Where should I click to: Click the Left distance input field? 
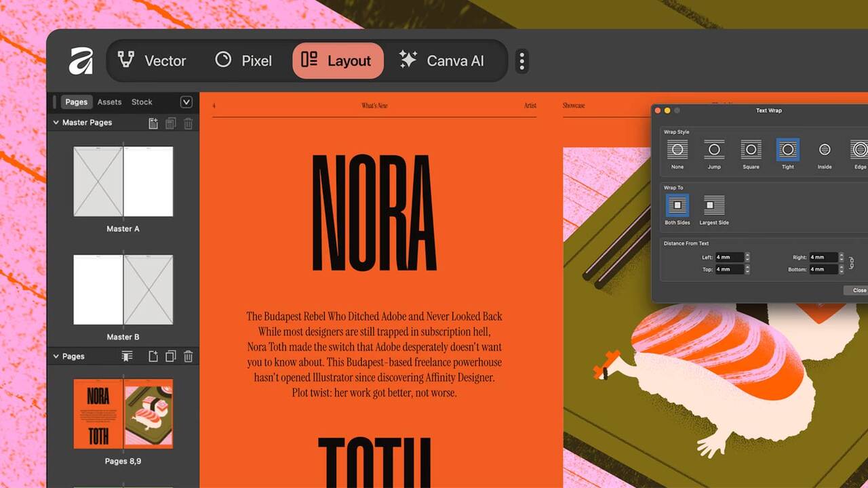click(x=729, y=258)
